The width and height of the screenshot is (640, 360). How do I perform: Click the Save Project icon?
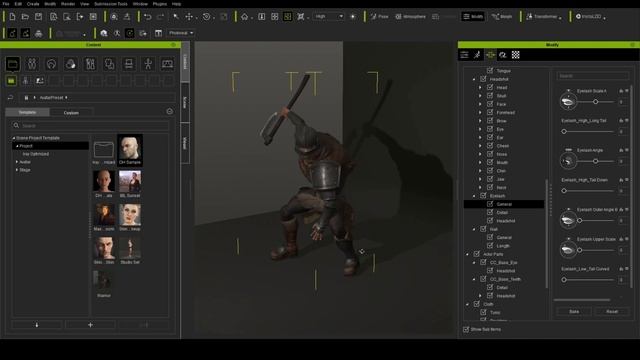(x=38, y=17)
